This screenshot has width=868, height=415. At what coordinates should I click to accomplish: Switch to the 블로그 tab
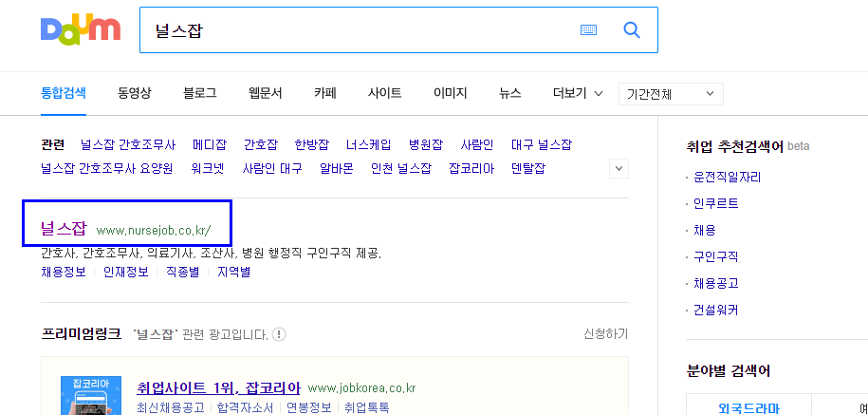[x=200, y=93]
